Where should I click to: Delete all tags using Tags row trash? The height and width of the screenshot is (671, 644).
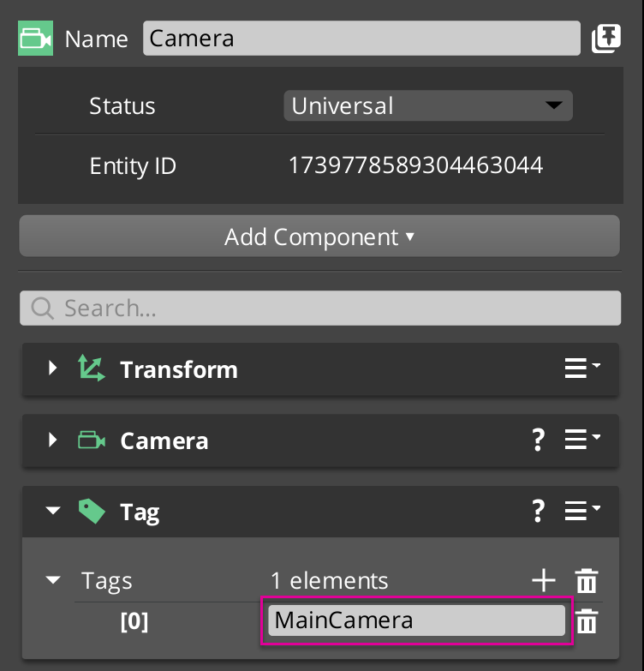[x=587, y=580]
